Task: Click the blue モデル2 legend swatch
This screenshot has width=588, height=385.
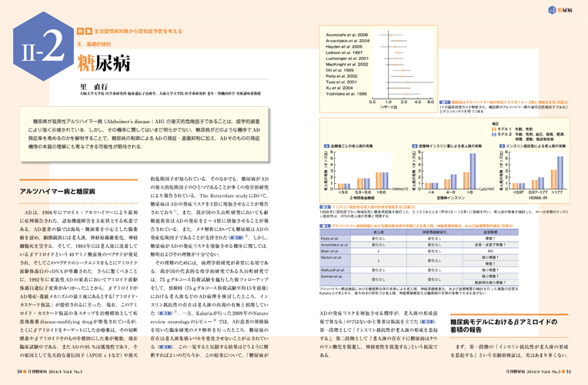Action: coord(493,134)
